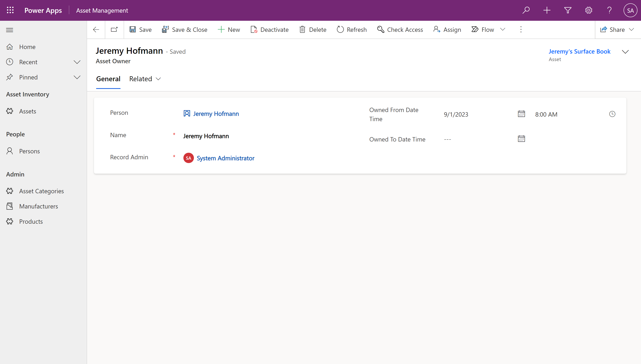Open the time picker clock icon

(612, 114)
